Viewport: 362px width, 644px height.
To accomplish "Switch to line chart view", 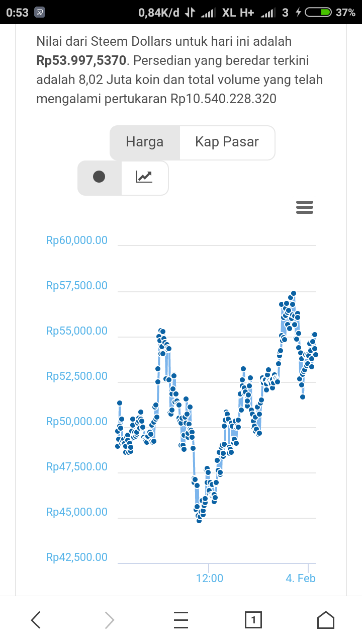I will pyautogui.click(x=144, y=177).
